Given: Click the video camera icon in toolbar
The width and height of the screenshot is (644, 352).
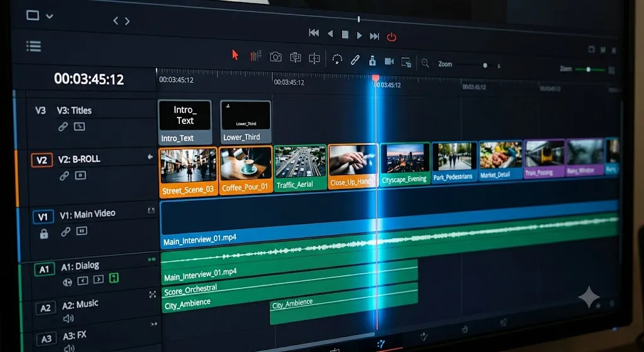Looking at the screenshot, I should [389, 61].
